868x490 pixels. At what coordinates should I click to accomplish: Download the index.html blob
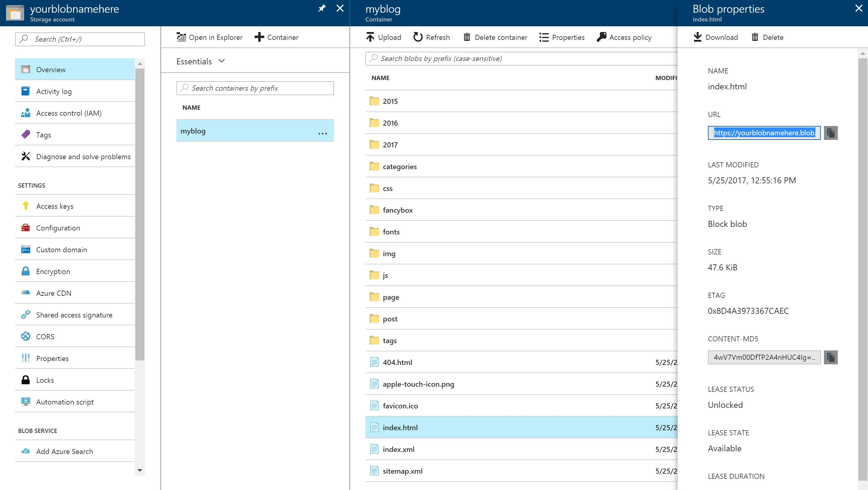715,37
